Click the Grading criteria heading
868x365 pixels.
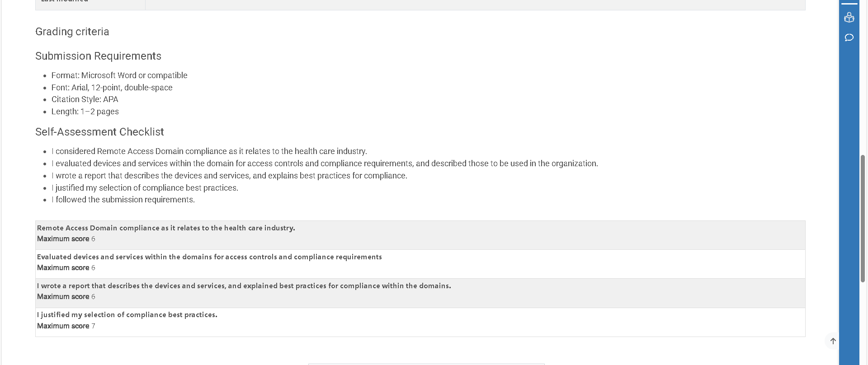[x=72, y=32]
